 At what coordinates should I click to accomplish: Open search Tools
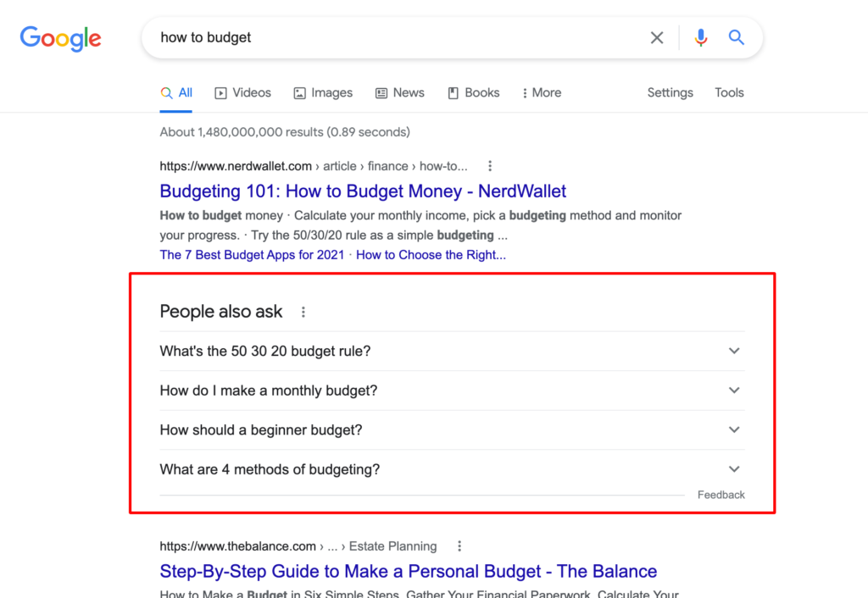729,93
